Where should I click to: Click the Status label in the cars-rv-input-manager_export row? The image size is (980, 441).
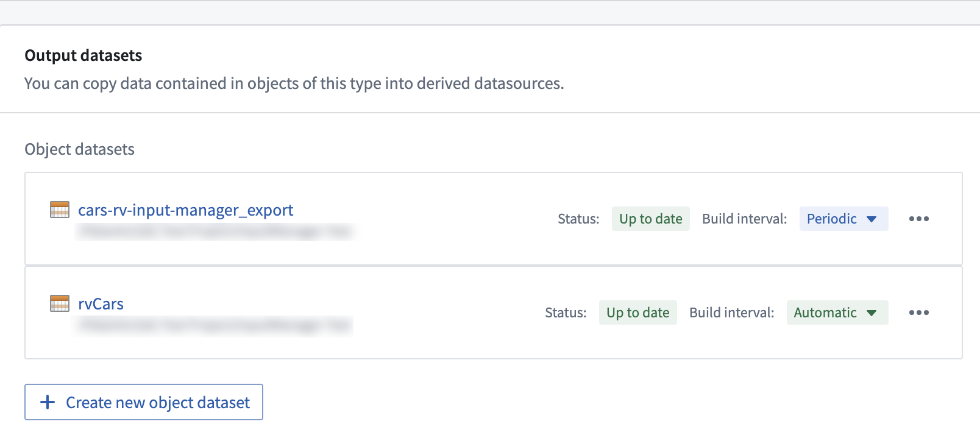[578, 219]
